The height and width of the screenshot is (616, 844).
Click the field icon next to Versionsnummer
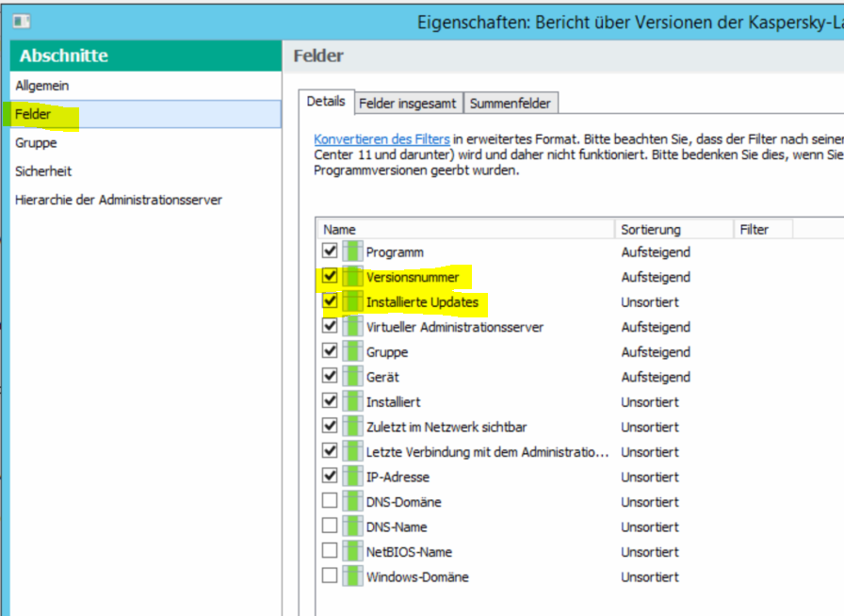tap(352, 277)
